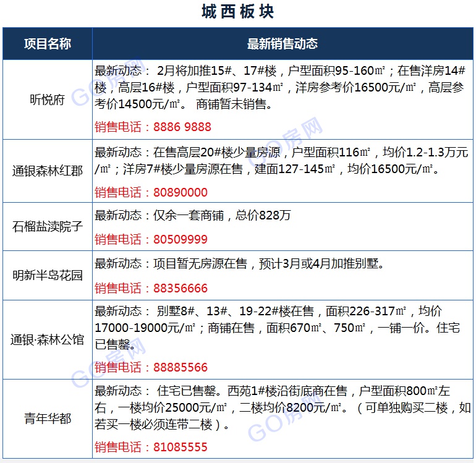
Task: Click the text 2月将加推15#、17#楼
Action: click(217, 70)
